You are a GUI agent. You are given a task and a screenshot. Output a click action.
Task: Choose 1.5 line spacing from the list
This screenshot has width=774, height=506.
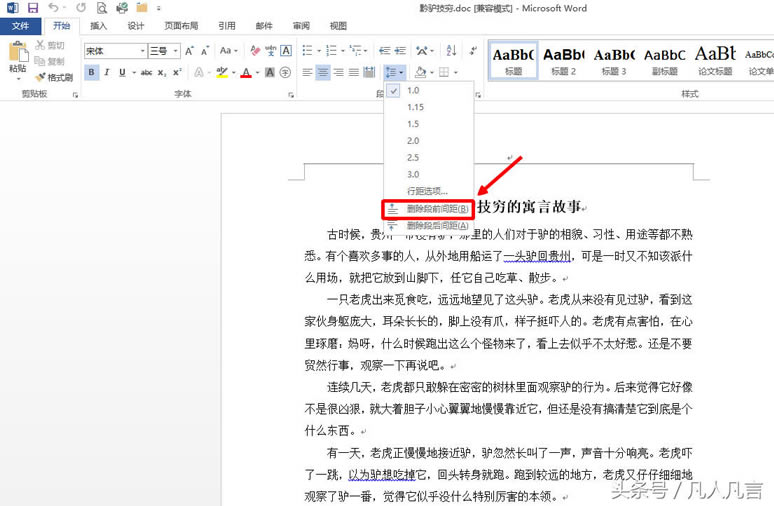(413, 124)
